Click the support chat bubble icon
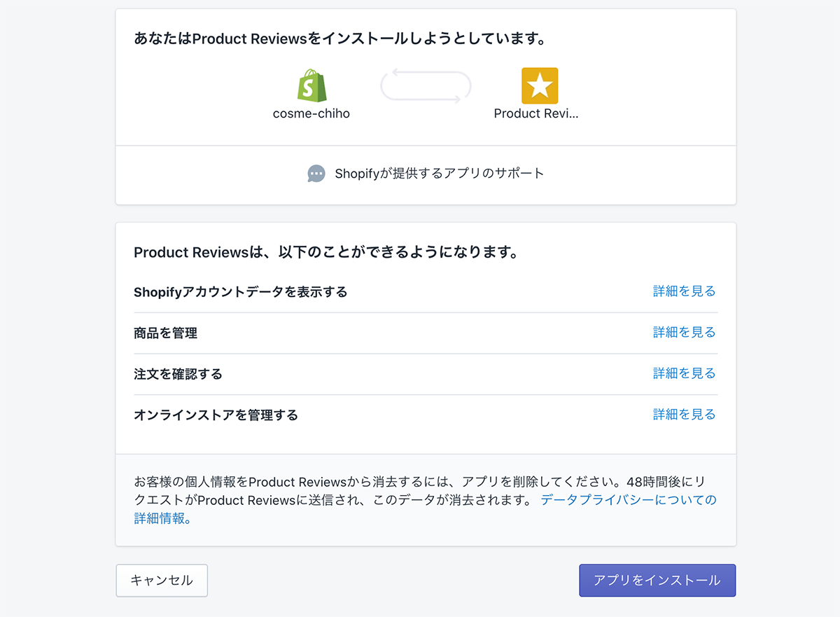The width and height of the screenshot is (840, 617). coord(316,174)
